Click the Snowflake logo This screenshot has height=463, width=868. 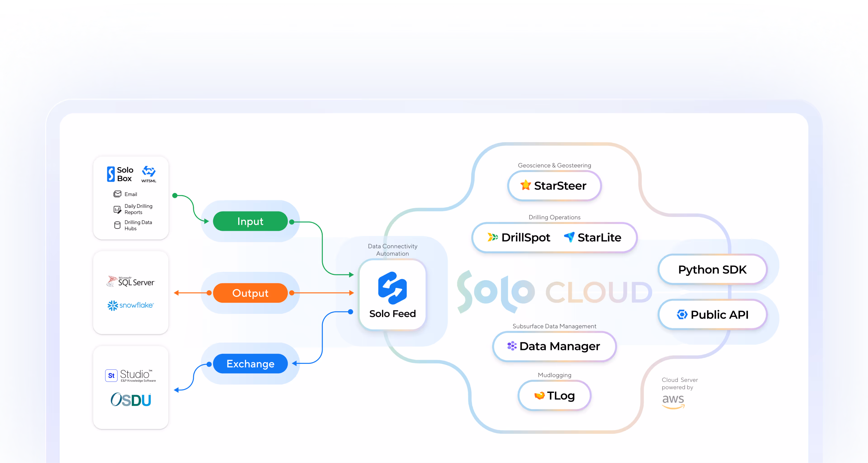[x=130, y=305]
